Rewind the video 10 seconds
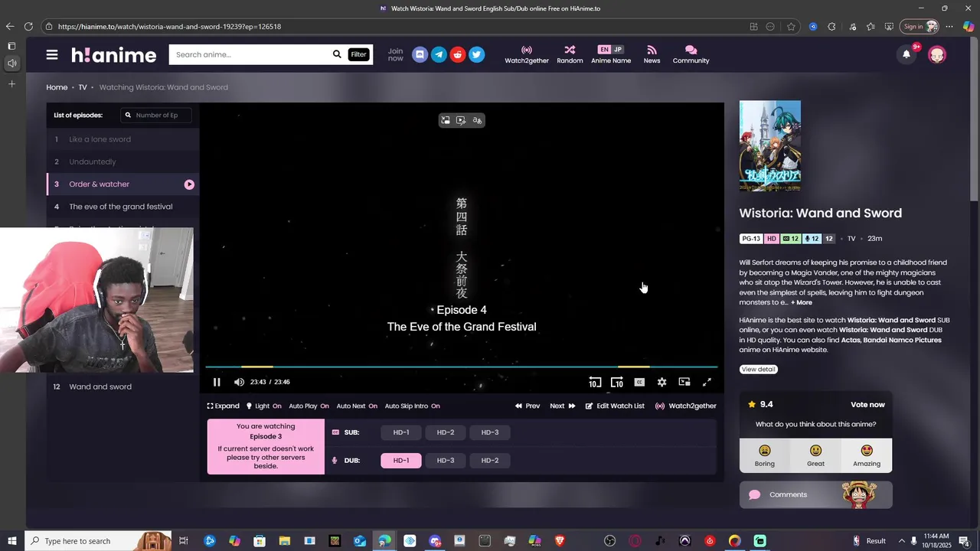Screen dimensions: 980x551 [594, 382]
